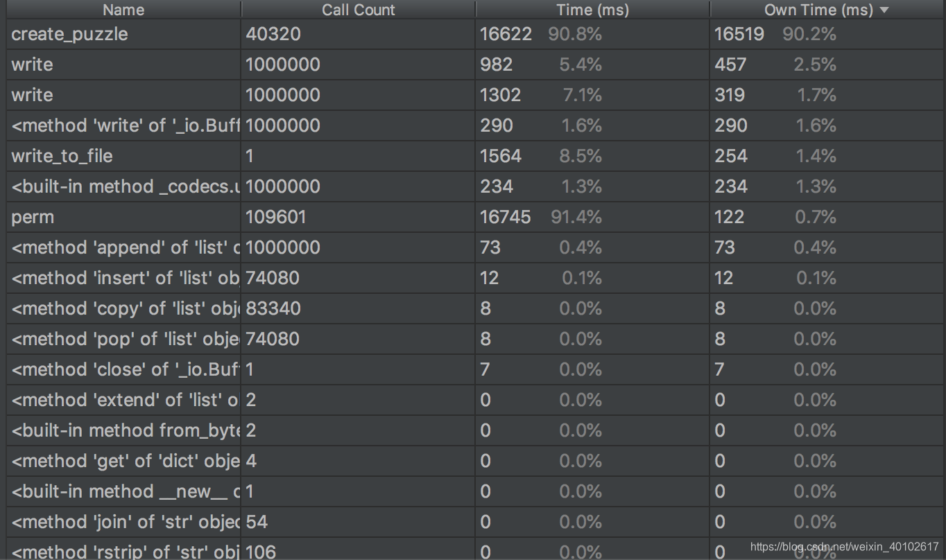This screenshot has height=560, width=946.
Task: Click time 16745 for perm
Action: coord(505,217)
